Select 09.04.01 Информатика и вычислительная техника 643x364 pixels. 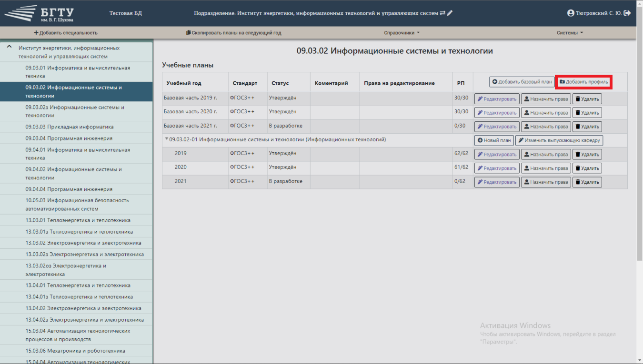click(76, 154)
